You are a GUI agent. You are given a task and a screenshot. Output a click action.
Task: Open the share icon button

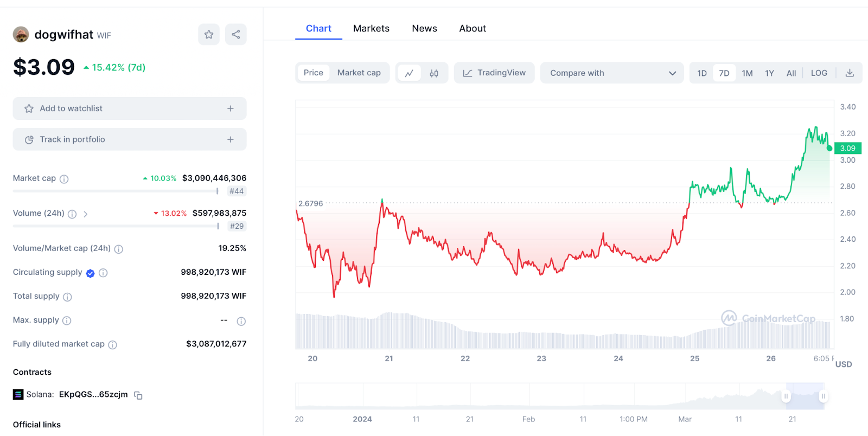(236, 35)
